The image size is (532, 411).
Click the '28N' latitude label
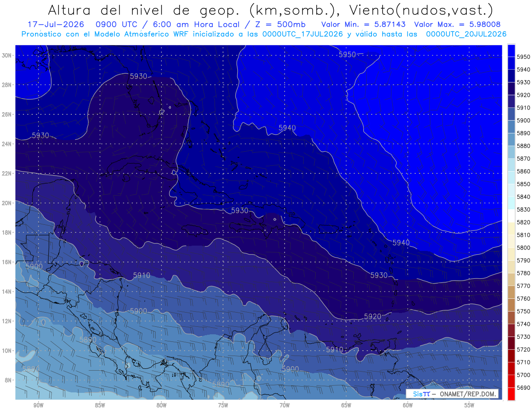(7, 85)
